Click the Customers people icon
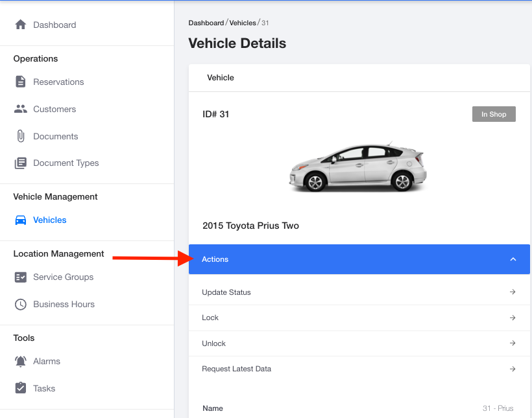Viewport: 532px width, 418px height. 20,109
